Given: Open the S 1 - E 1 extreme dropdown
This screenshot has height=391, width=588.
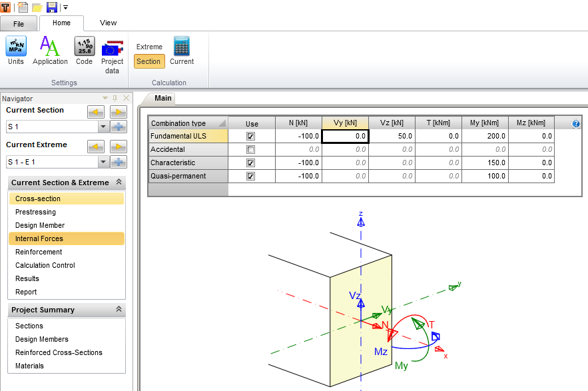Looking at the screenshot, I should (103, 162).
